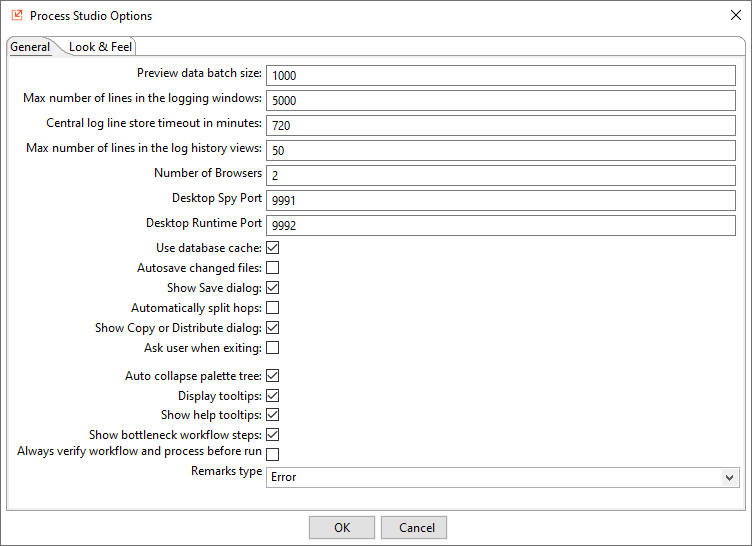Uncheck Show Save dialog

click(x=272, y=288)
